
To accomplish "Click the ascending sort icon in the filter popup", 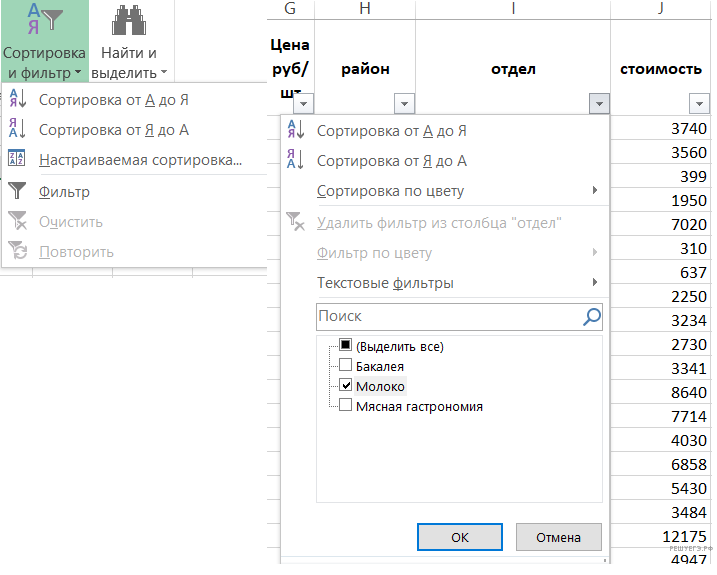I will point(295,131).
